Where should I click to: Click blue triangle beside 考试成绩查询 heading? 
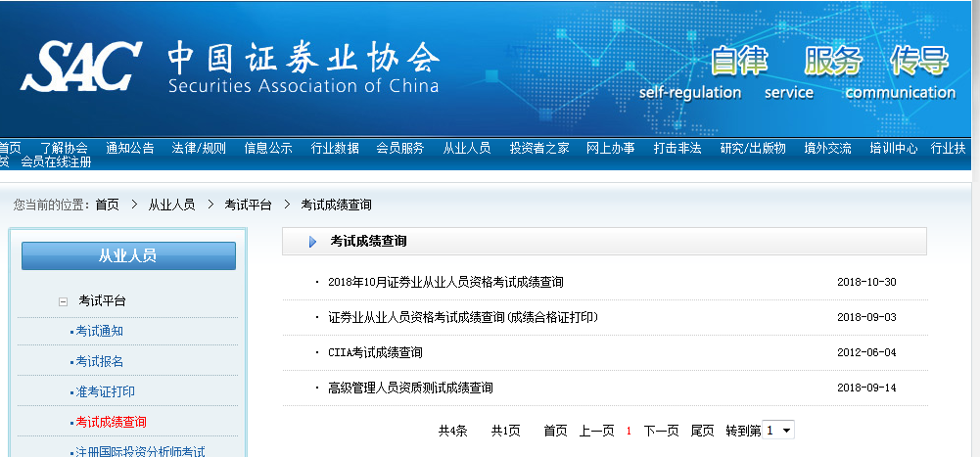point(312,242)
